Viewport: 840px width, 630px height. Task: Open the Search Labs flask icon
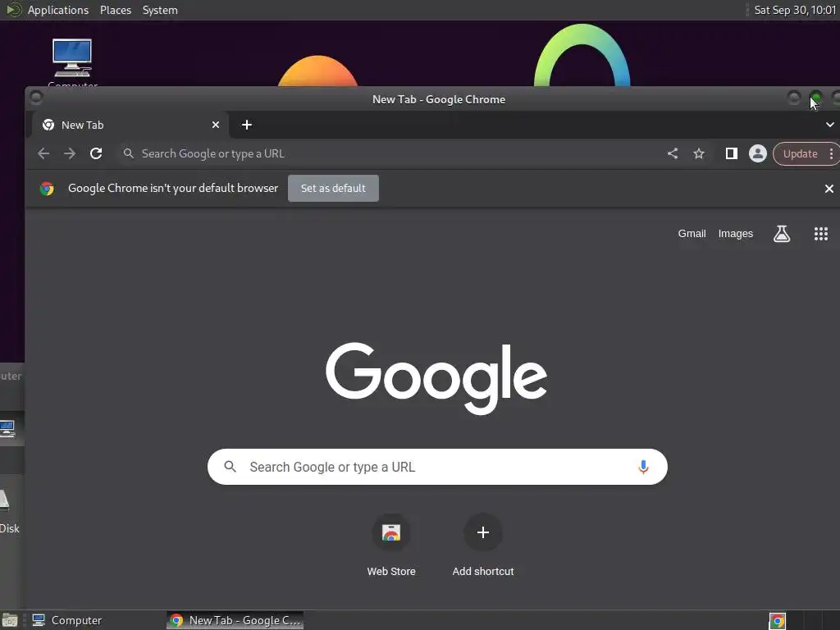tap(782, 234)
